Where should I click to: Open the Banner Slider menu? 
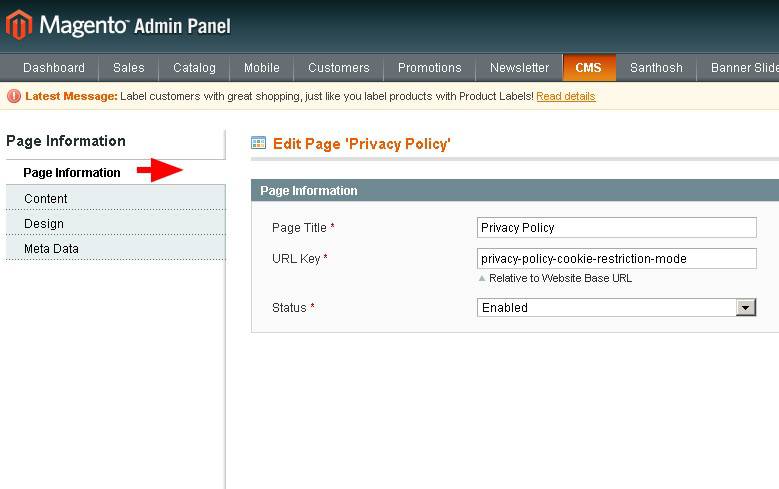point(743,68)
